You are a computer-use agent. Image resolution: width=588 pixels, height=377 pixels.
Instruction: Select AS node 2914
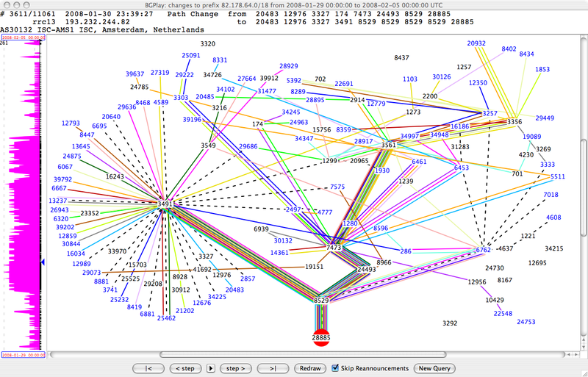[x=357, y=100]
